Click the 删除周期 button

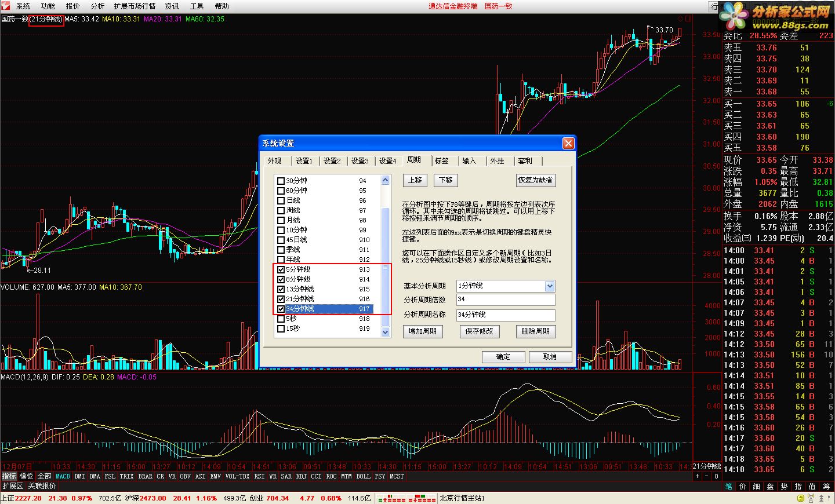(535, 331)
